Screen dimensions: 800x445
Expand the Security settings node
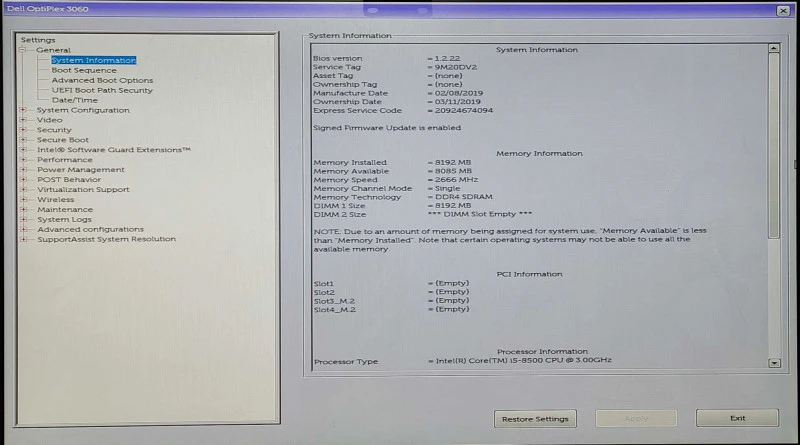[22, 130]
